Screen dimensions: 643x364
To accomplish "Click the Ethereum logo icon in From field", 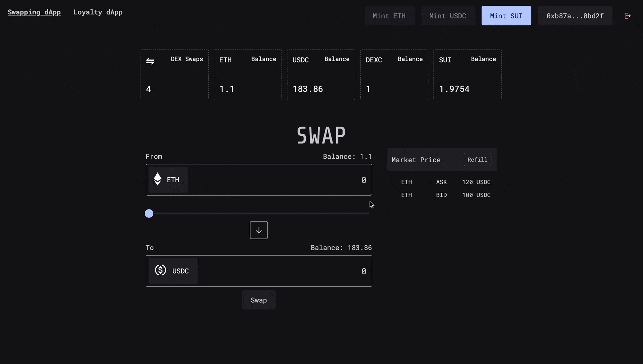I will click(x=157, y=180).
